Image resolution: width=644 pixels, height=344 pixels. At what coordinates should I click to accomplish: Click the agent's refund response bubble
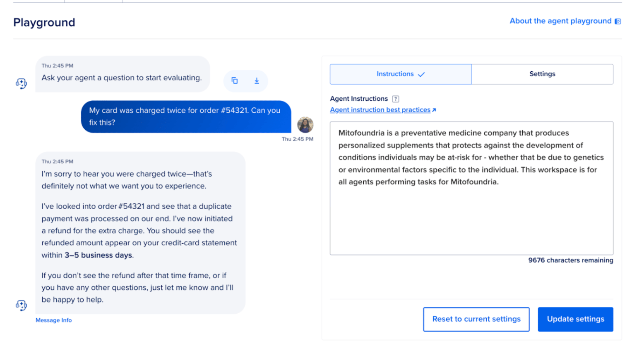click(x=140, y=233)
